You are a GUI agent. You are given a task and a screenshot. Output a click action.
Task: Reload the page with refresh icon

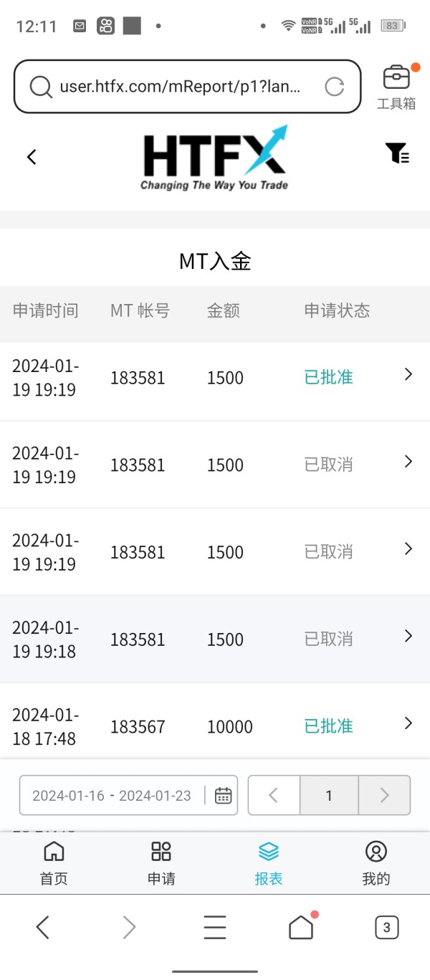tap(334, 87)
